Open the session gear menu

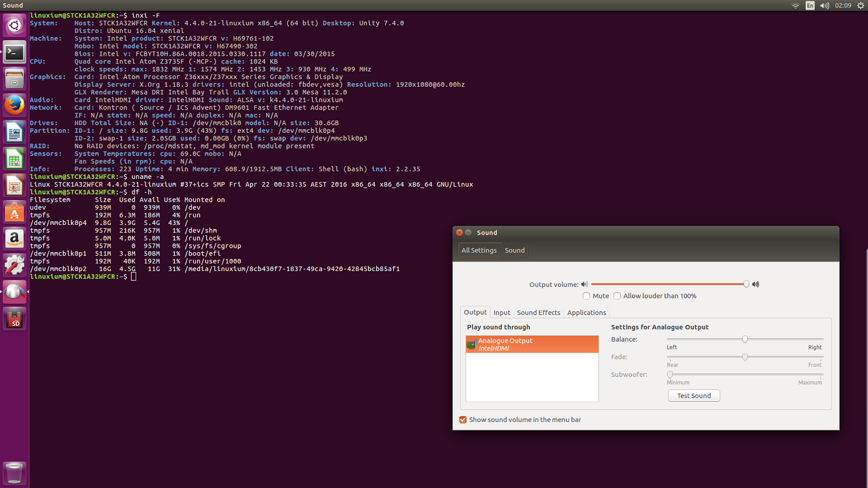click(860, 5)
